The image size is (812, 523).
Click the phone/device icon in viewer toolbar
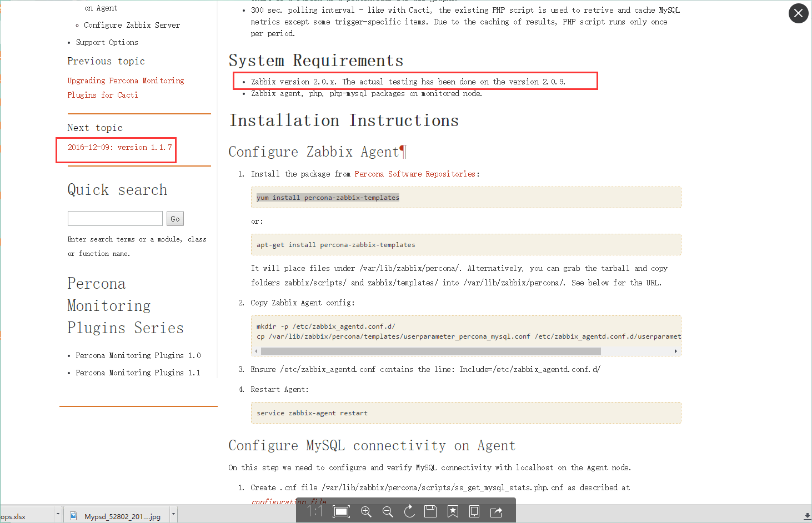point(474,511)
